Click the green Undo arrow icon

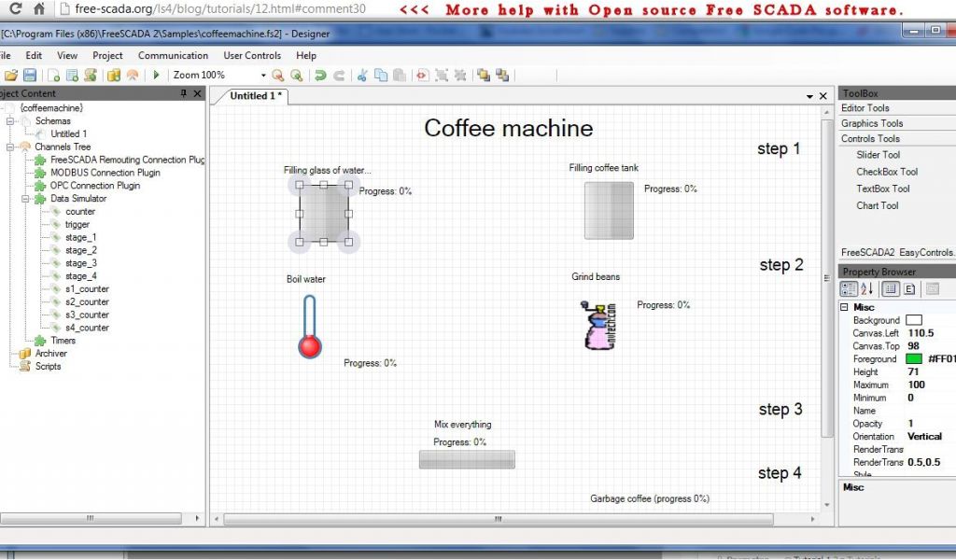[320, 75]
